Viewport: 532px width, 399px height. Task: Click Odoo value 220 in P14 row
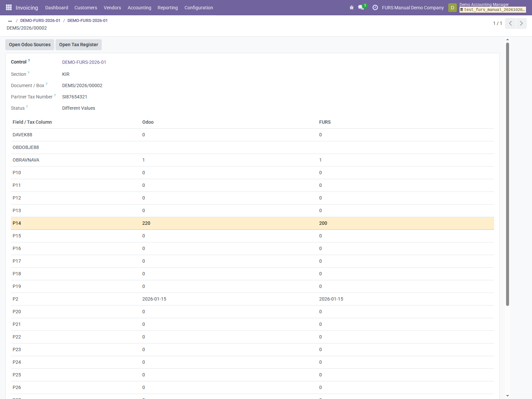tap(146, 223)
